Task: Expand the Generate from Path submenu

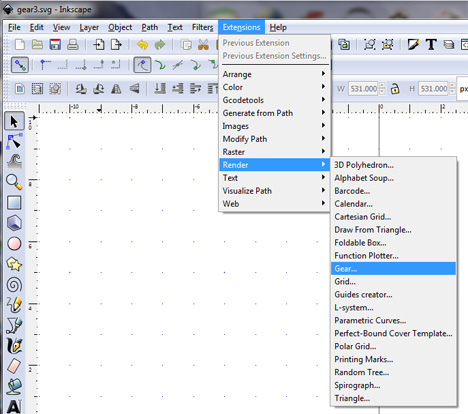Action: 274,113
